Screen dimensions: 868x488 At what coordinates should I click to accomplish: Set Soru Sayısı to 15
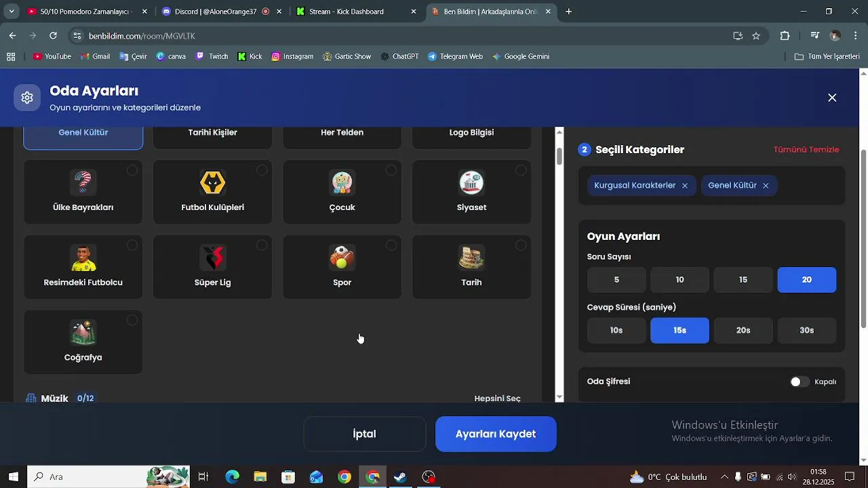pos(743,280)
